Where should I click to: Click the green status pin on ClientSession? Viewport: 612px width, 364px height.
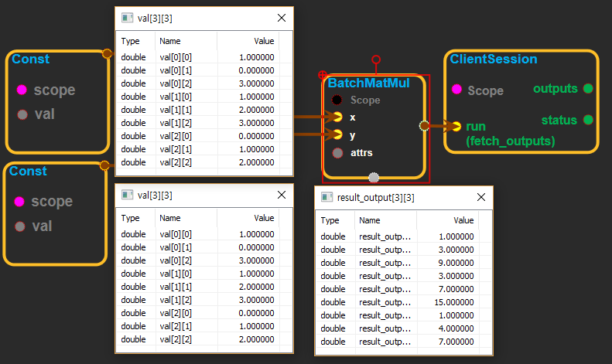click(588, 120)
